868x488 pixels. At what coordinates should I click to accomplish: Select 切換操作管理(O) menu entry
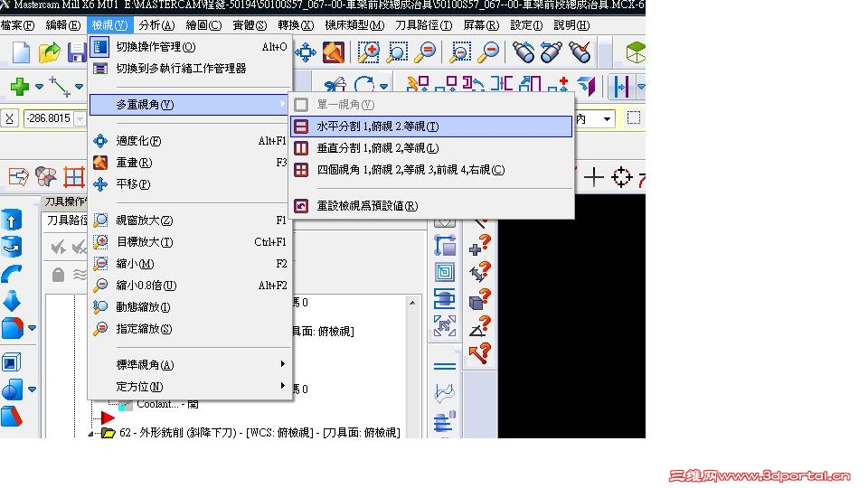[190, 47]
